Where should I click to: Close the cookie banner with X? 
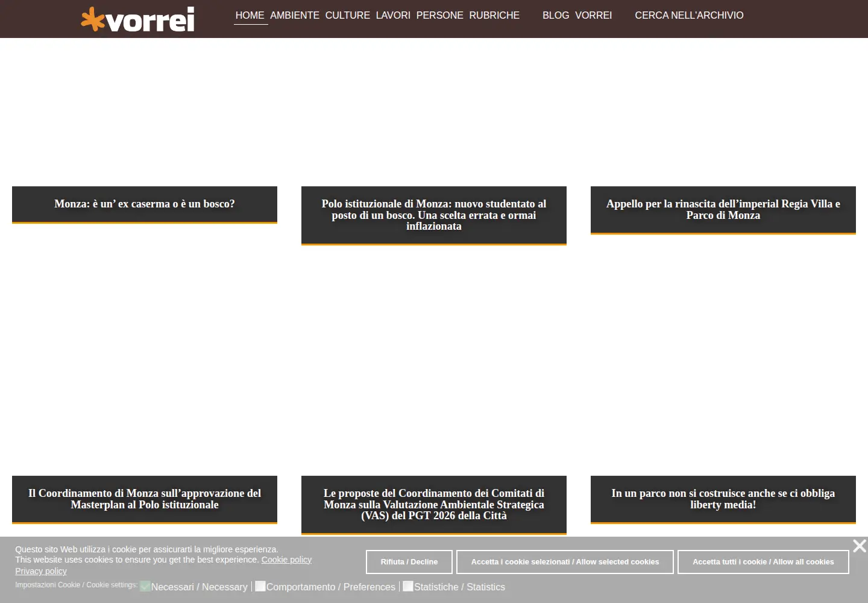click(x=860, y=546)
